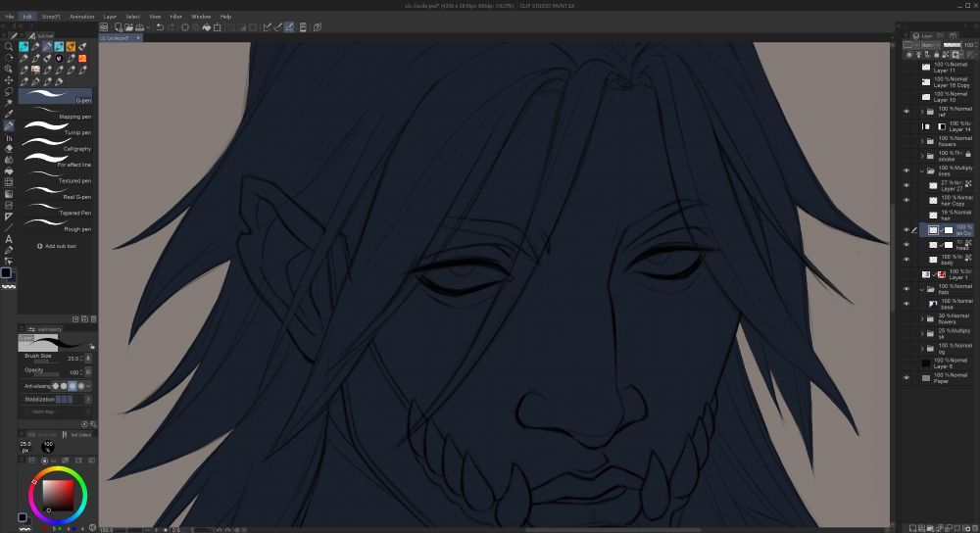980x533 pixels.
Task: Collapse the lines layer folder
Action: 921,170
